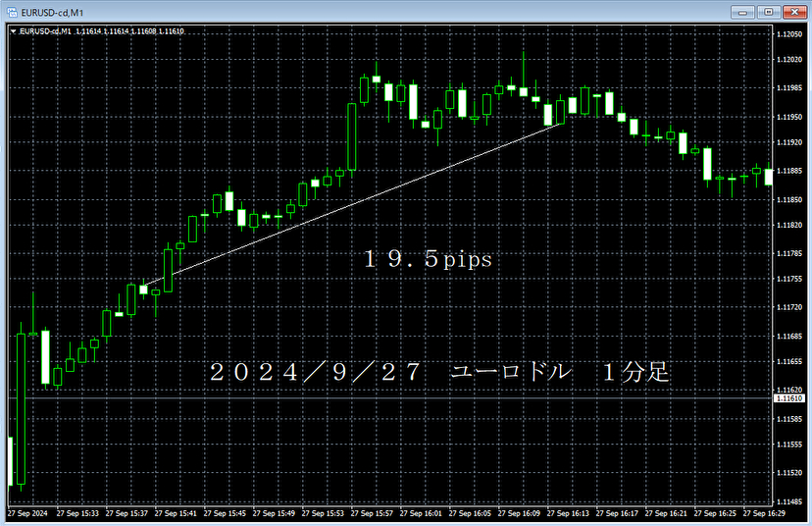This screenshot has height=526, width=812.
Task: Click the '27 Sep 16:13' time label
Action: [x=568, y=513]
